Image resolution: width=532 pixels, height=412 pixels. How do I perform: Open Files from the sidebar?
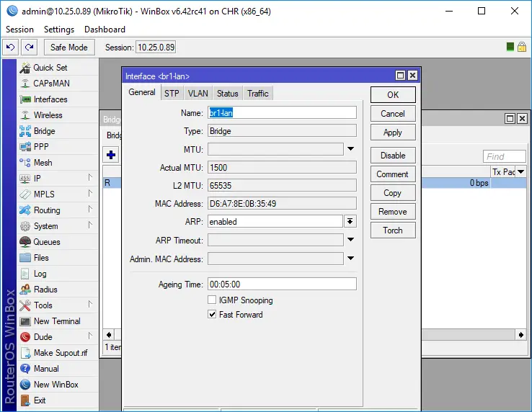point(58,258)
